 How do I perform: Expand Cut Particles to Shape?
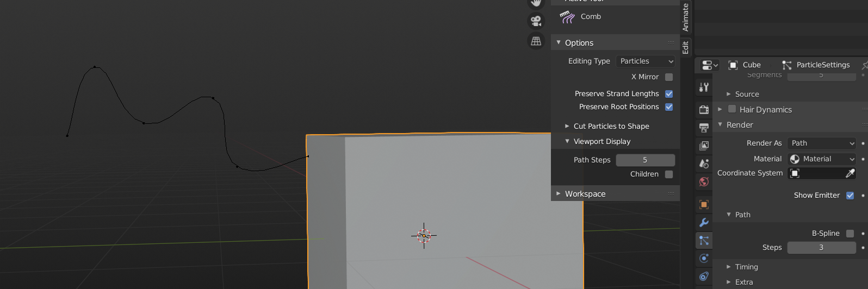(567, 126)
